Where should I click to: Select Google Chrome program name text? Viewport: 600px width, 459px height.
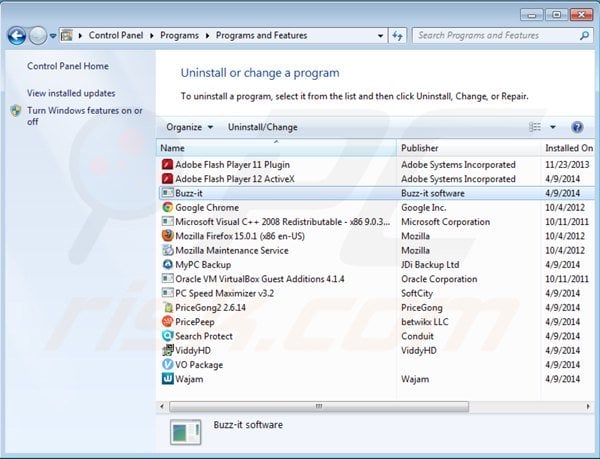click(x=207, y=208)
